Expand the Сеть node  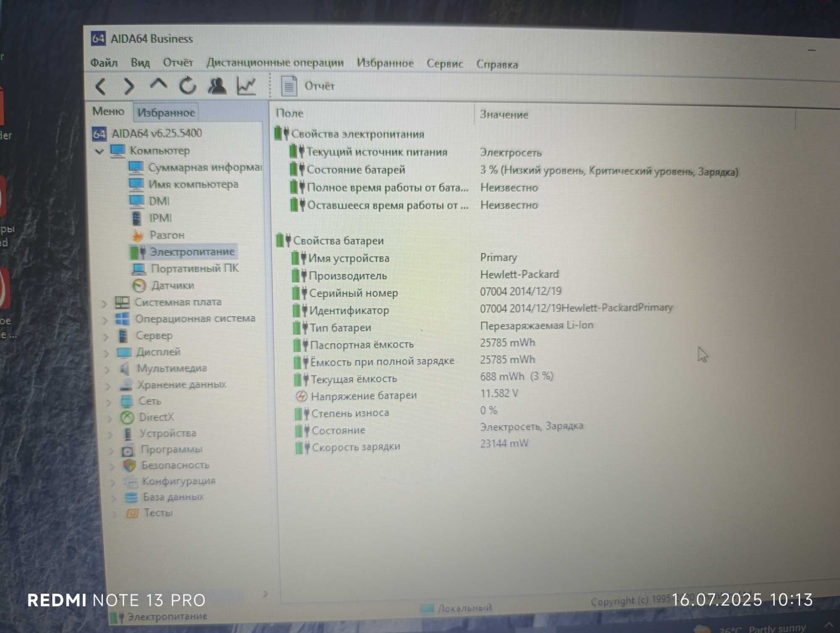tap(109, 402)
